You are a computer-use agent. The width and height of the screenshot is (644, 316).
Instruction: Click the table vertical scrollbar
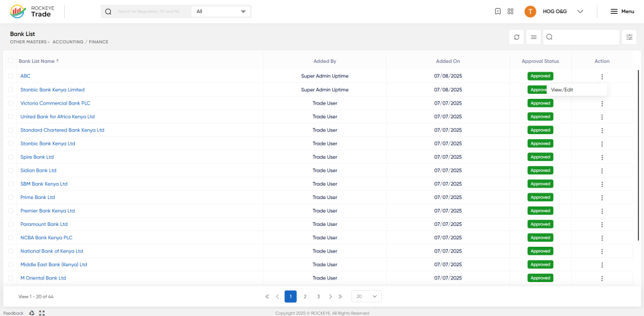click(638, 155)
